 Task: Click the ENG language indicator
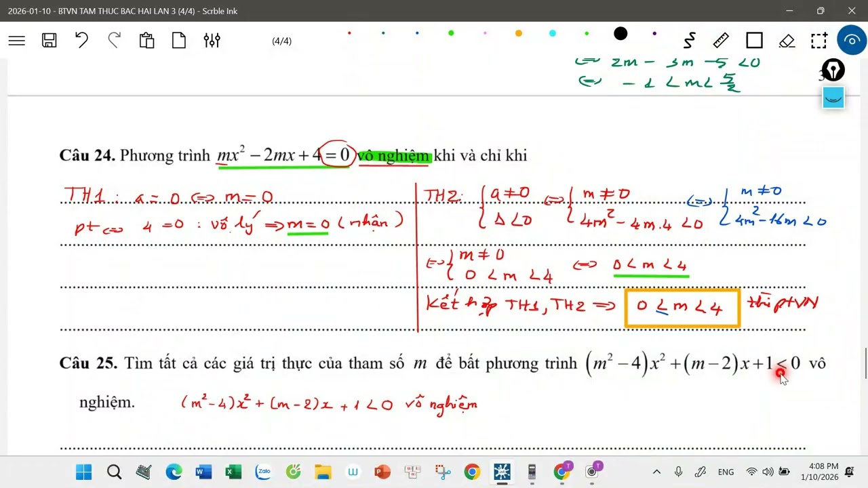[726, 472]
